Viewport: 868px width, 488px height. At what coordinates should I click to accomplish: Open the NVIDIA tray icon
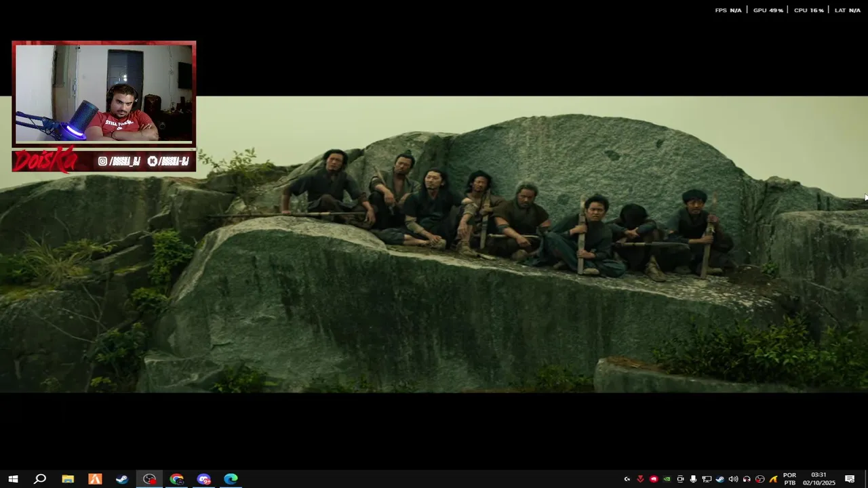tap(667, 479)
